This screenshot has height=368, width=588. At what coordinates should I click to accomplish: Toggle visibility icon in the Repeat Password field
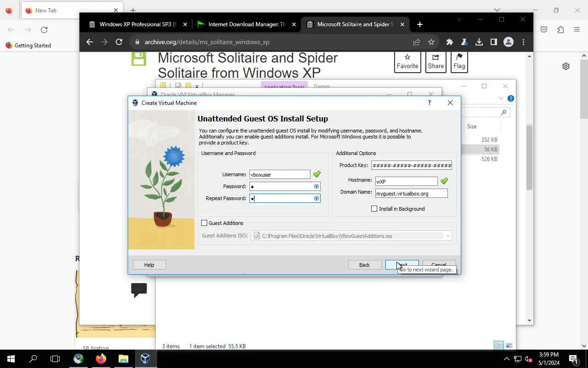[316, 198]
